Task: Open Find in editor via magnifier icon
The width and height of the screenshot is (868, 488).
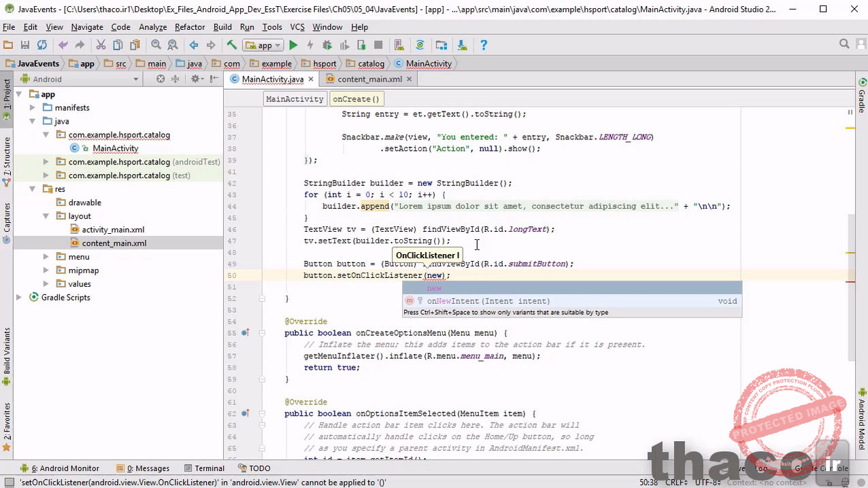Action: (x=156, y=45)
